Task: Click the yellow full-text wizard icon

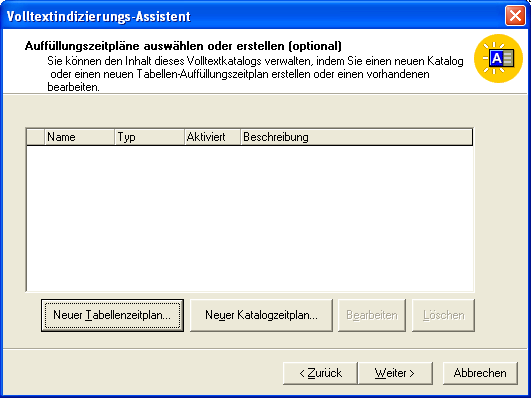Action: (x=498, y=58)
